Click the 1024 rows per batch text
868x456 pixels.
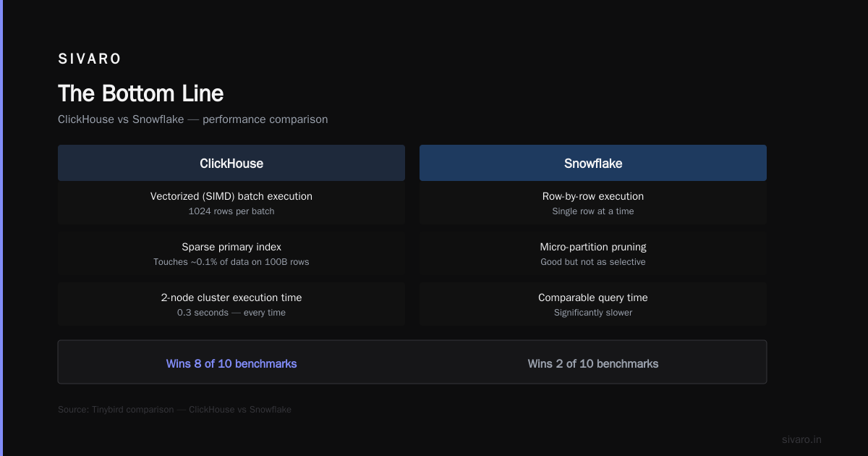pos(231,211)
